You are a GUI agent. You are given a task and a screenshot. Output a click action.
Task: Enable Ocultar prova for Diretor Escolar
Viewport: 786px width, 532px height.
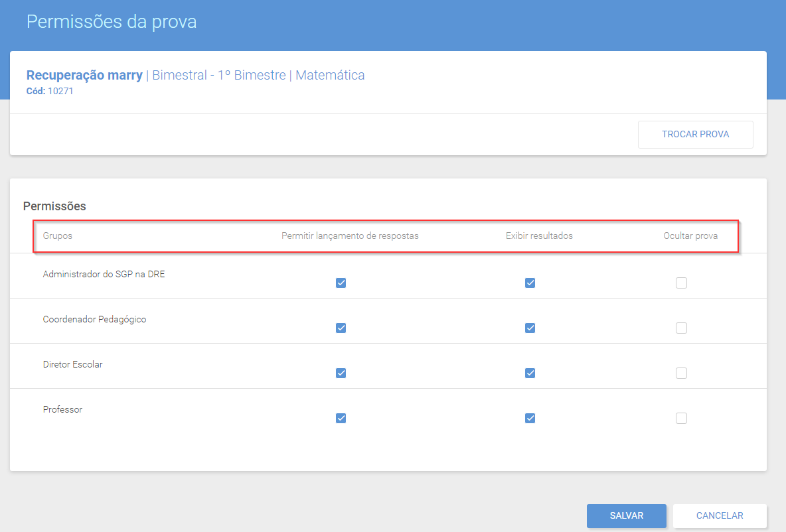tap(681, 373)
